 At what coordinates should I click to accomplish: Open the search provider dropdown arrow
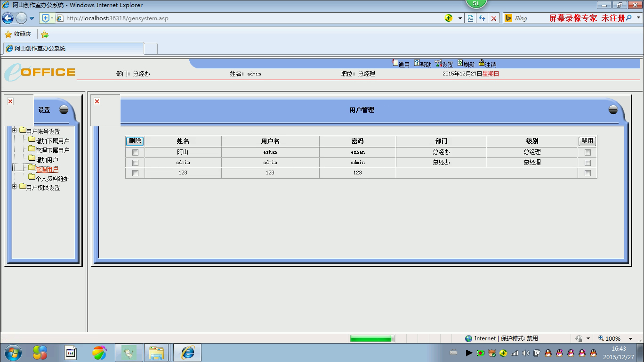[638, 18]
